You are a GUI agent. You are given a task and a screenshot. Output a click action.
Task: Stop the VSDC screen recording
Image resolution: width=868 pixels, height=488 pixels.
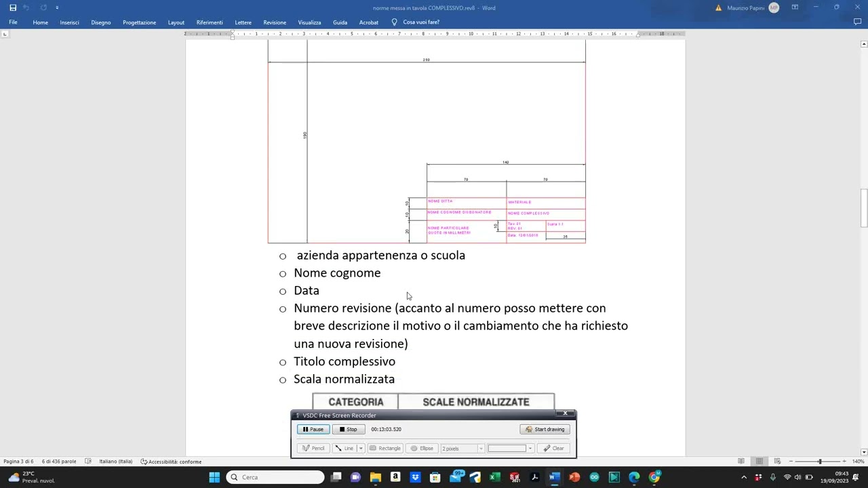[x=349, y=429]
